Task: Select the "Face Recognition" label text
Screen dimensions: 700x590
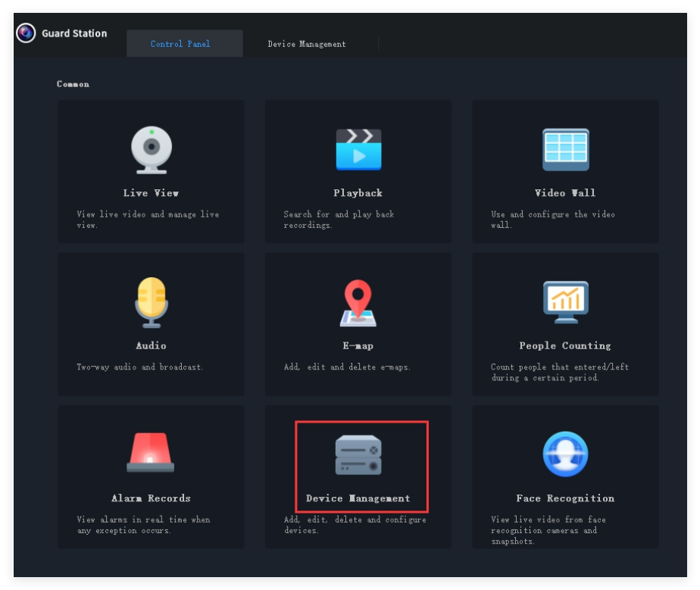Action: (x=565, y=498)
